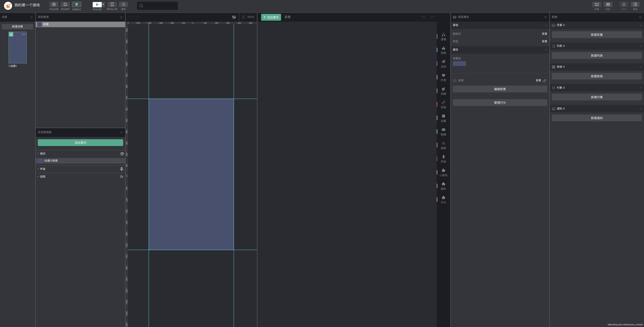Screen dimensions: 644x327
Task: Collapse the 基础 section chevron
Action: (x=546, y=25)
